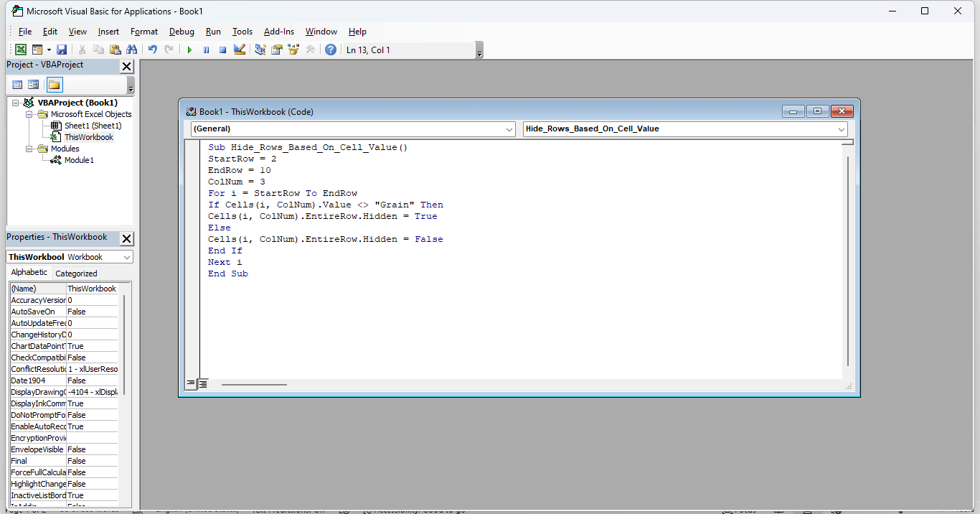This screenshot has height=514, width=980.
Task: Open the Run menu
Action: pyautogui.click(x=213, y=31)
